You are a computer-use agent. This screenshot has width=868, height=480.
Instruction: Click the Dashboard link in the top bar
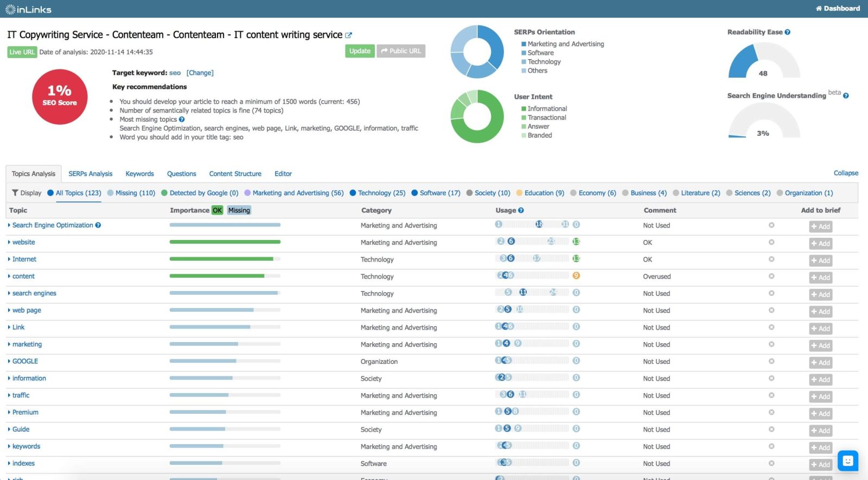(x=838, y=9)
